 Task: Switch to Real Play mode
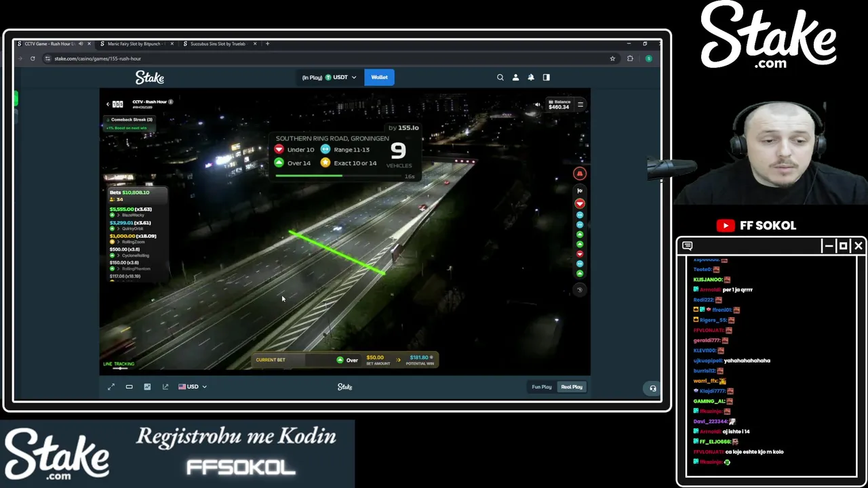(572, 387)
